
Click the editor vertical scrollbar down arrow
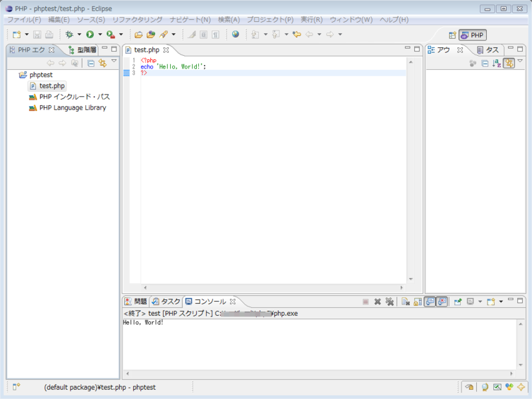click(x=411, y=279)
